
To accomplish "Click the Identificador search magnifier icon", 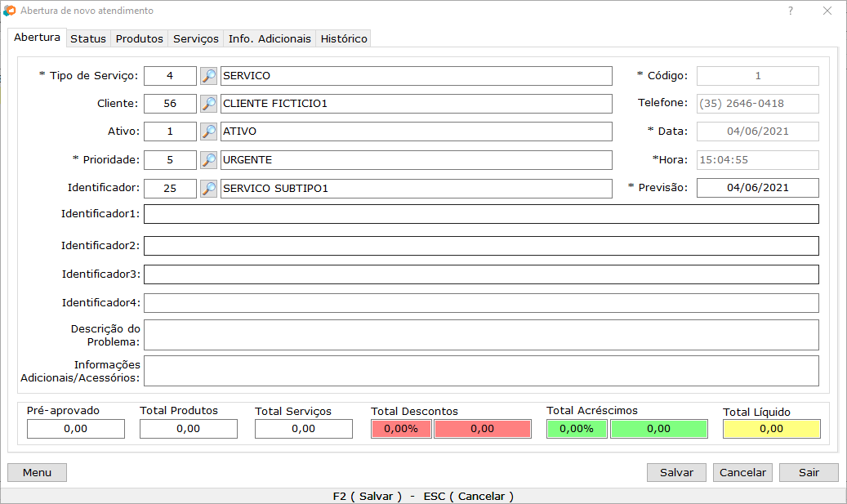I will pos(209,189).
